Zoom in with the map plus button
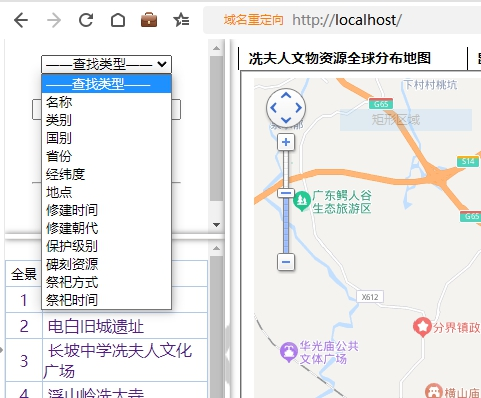This screenshot has width=481, height=398. pyautogui.click(x=286, y=142)
